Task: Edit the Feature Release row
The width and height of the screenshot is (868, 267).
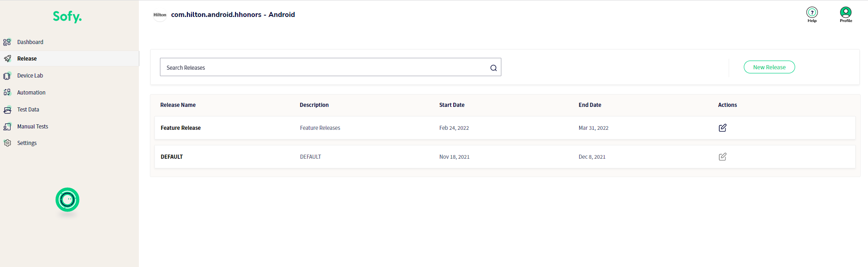Action: tap(723, 128)
